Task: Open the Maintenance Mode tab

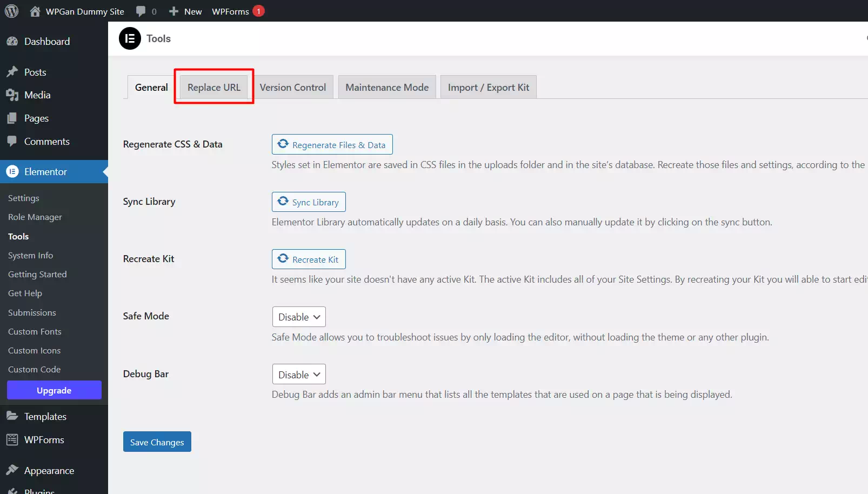Action: pyautogui.click(x=387, y=87)
